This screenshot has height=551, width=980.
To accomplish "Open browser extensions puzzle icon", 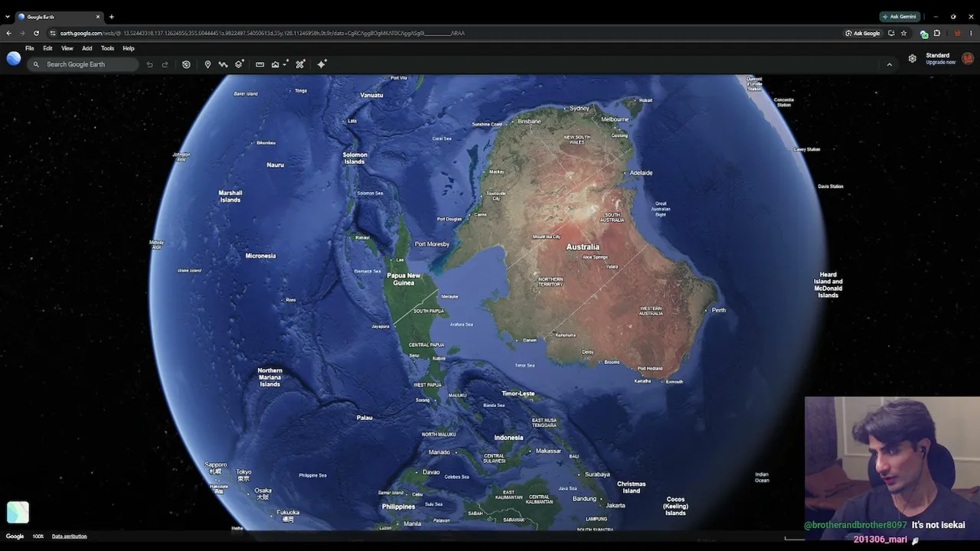I will pos(936,33).
